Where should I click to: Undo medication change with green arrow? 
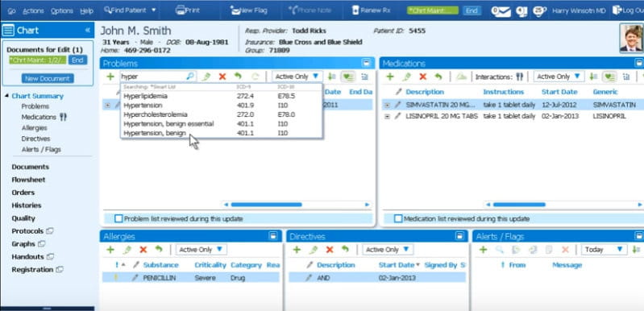438,77
